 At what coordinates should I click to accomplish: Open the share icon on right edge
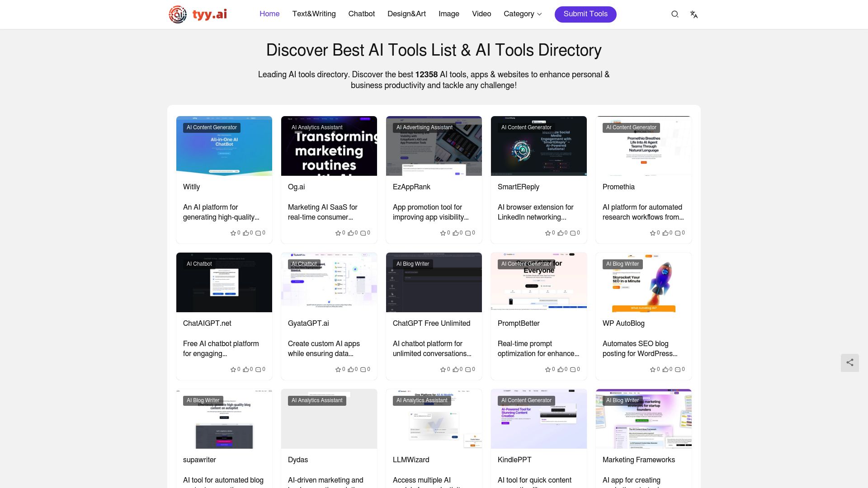[x=850, y=363]
